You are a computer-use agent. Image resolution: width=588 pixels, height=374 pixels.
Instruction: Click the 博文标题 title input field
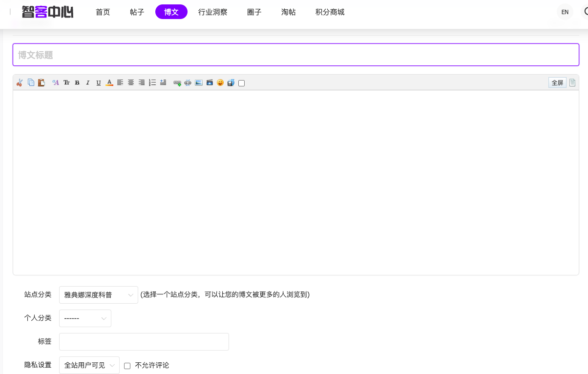click(x=295, y=55)
